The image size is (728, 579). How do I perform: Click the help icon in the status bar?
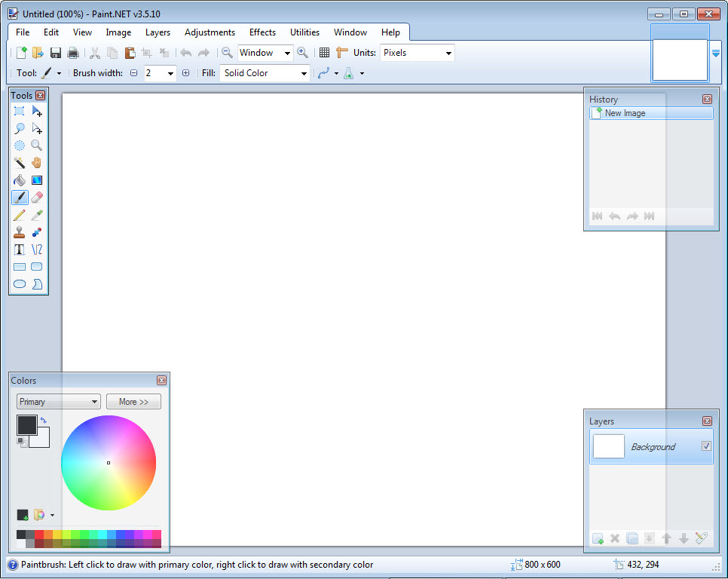click(x=13, y=564)
